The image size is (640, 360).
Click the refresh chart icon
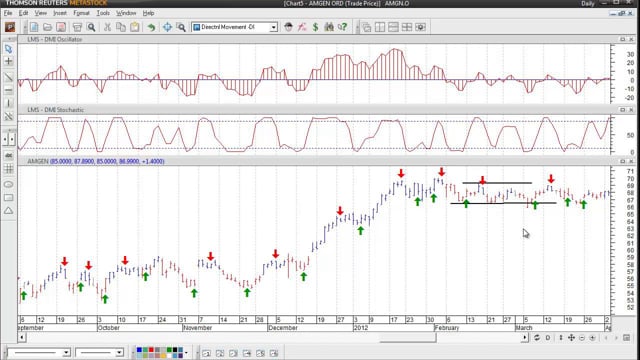pyautogui.click(x=537, y=338)
